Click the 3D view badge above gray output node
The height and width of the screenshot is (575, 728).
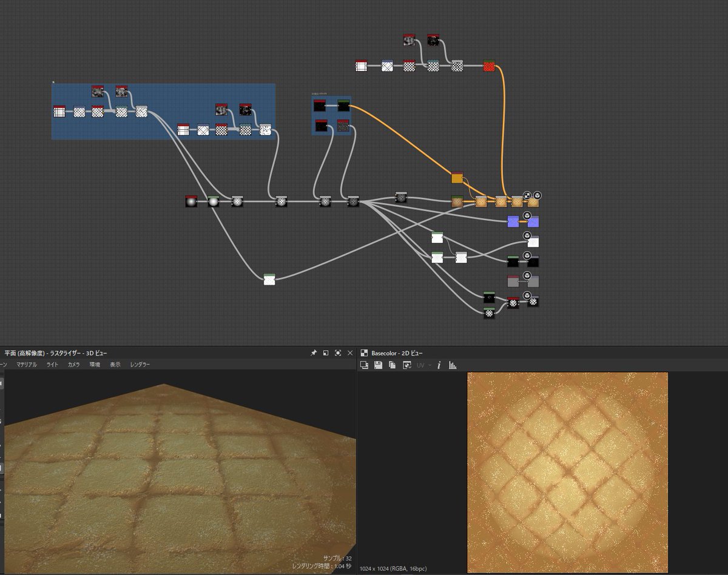coord(527,275)
